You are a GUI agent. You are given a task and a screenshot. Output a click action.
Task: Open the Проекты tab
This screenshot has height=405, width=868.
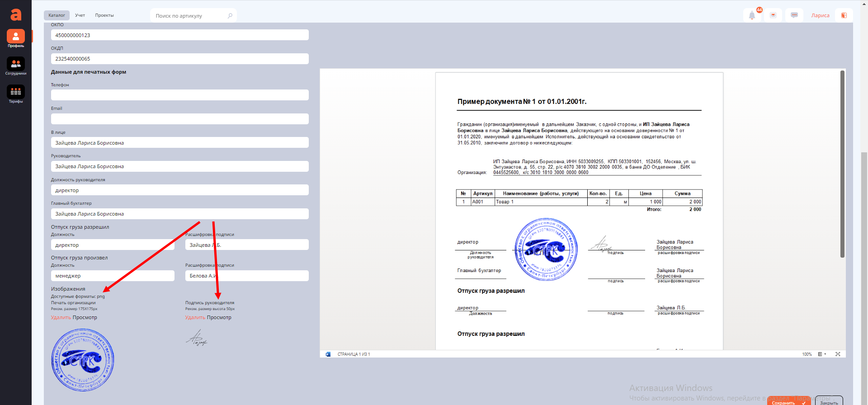tap(104, 15)
